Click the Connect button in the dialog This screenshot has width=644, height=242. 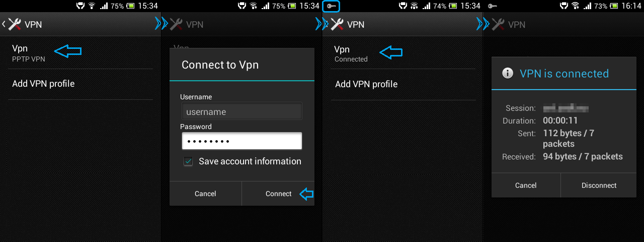278,194
